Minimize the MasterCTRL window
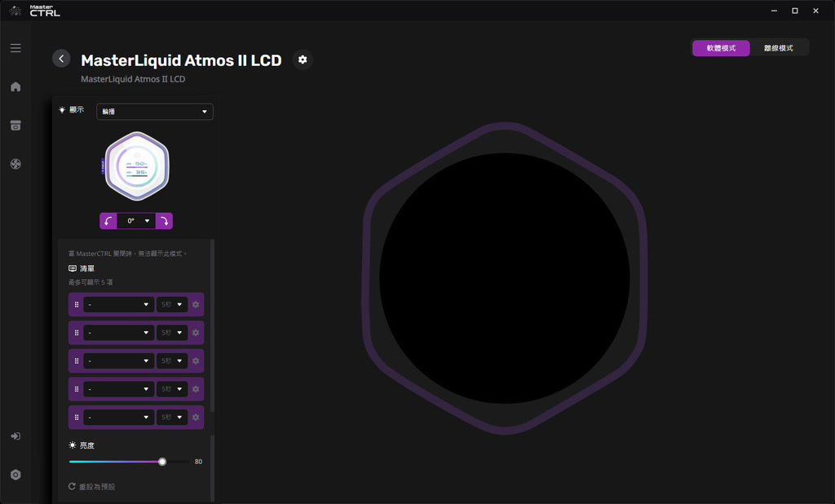The height and width of the screenshot is (504, 835). coord(775,11)
